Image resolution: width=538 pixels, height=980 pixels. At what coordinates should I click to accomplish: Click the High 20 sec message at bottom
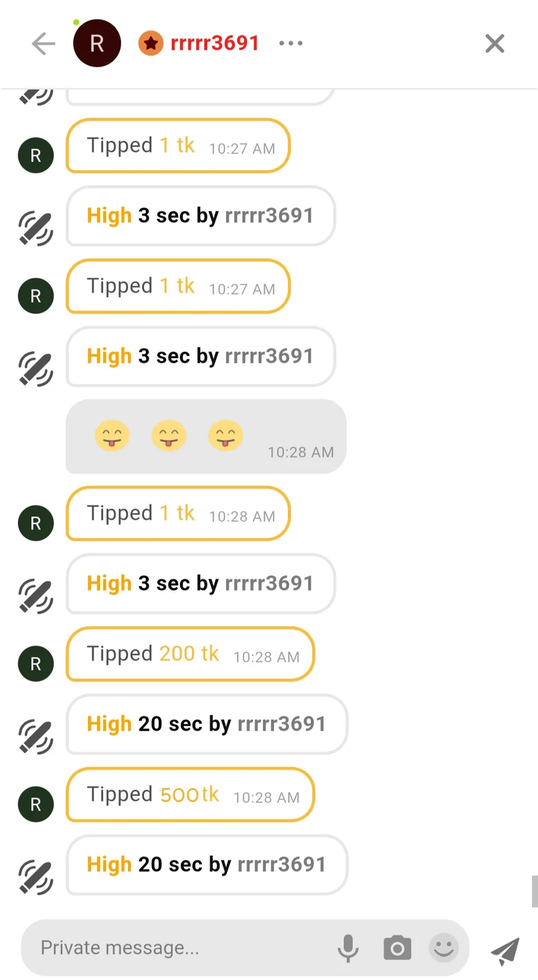coord(206,865)
